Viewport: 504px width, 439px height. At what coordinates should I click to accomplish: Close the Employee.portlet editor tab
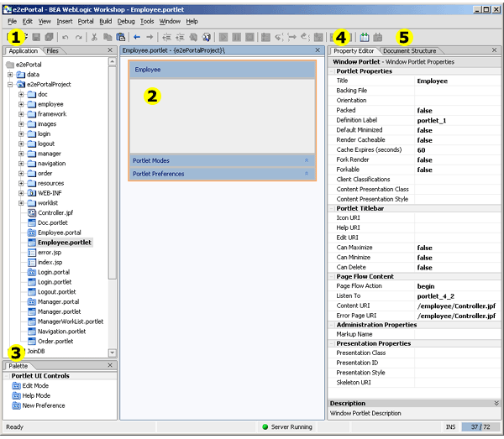pos(318,50)
